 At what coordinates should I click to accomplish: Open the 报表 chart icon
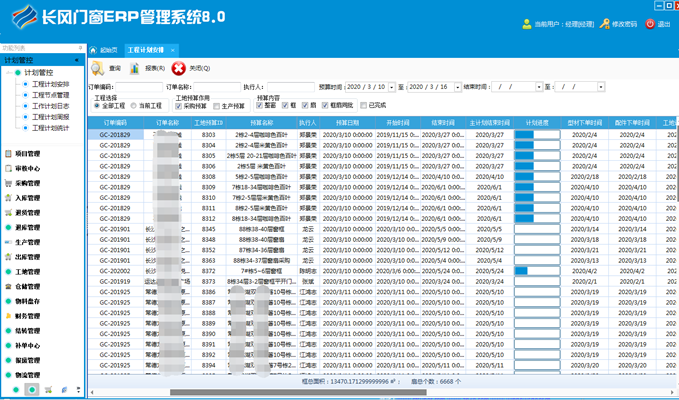point(135,68)
